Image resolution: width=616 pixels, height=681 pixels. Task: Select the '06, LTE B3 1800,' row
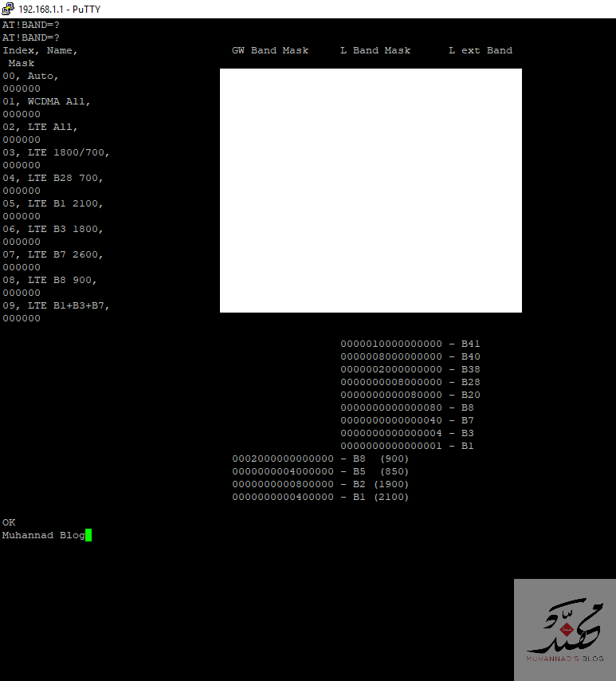tap(53, 230)
